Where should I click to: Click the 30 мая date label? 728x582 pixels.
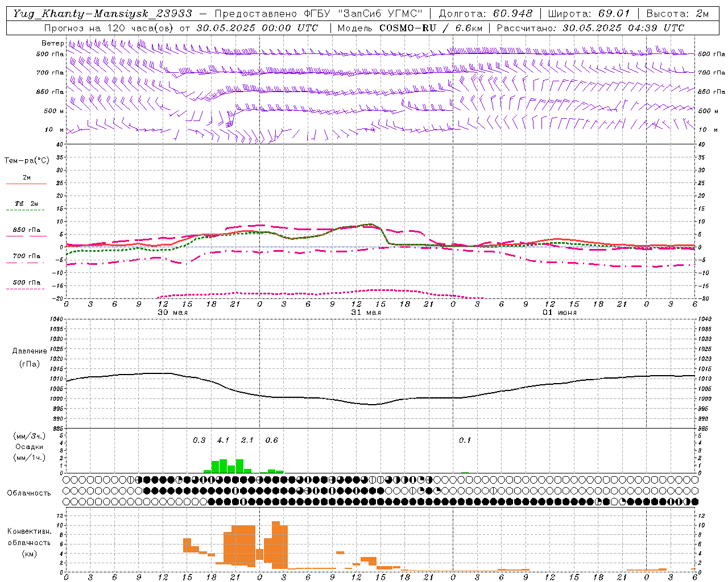(173, 313)
